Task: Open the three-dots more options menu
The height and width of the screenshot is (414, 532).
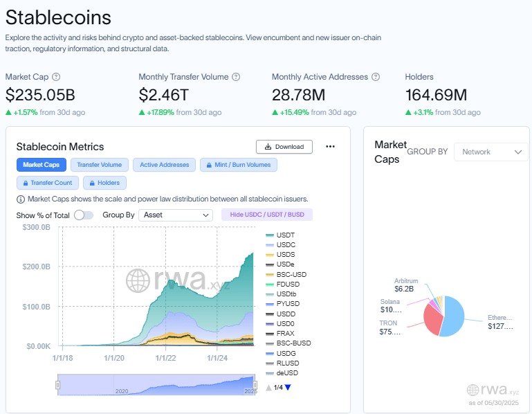Action: [x=330, y=146]
